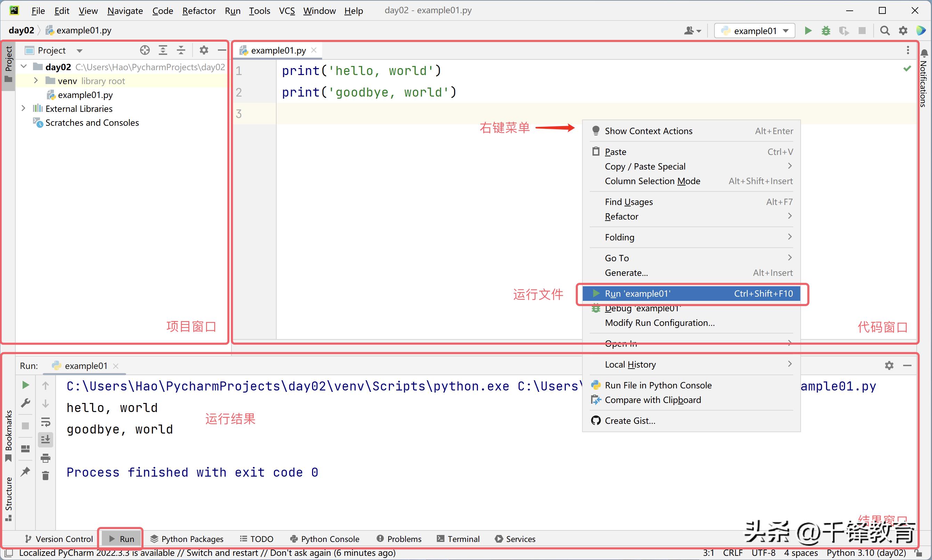This screenshot has width=932, height=560.
Task: Start debugging with the bug icon
Action: pyautogui.click(x=826, y=31)
